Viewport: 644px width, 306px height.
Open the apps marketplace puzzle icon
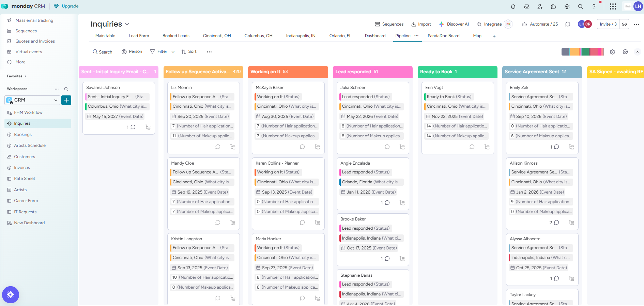[553, 6]
